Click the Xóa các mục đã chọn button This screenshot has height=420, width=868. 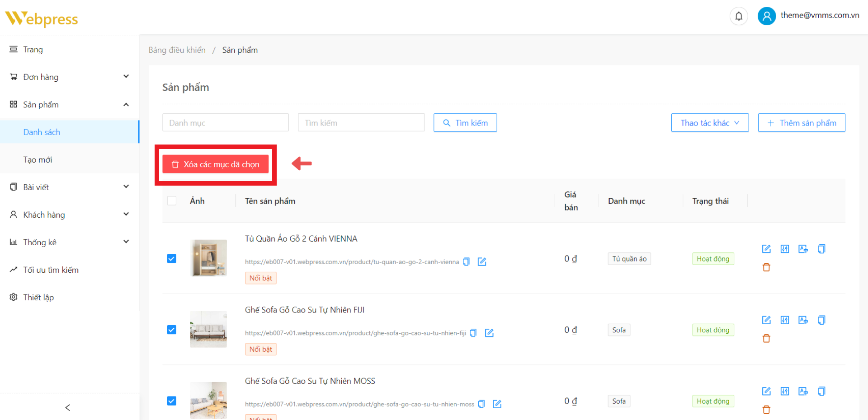[x=216, y=164]
